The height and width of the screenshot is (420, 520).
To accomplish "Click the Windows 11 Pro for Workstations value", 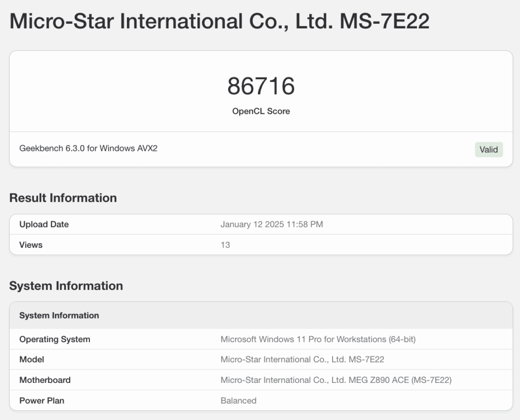I will click(x=318, y=339).
